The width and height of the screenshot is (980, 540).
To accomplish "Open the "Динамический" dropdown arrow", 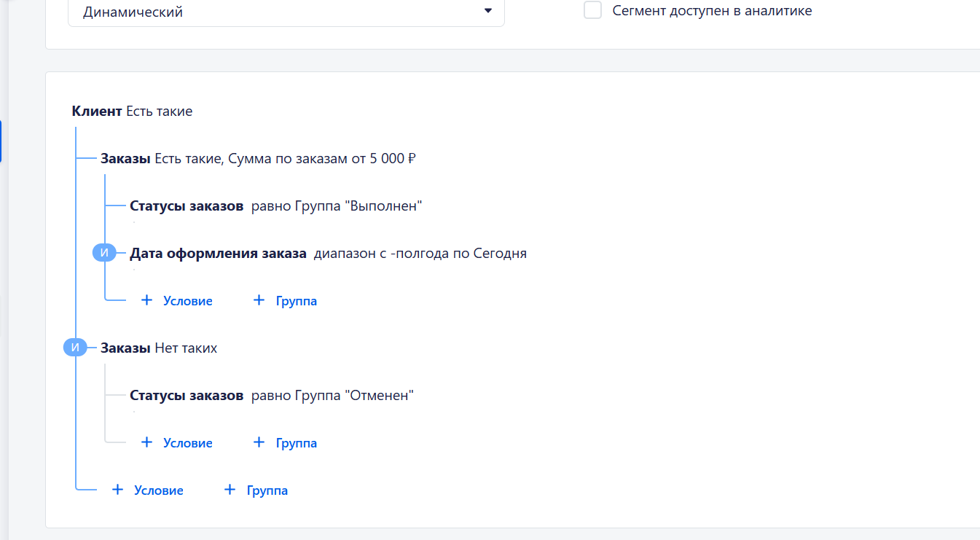I will coord(488,12).
